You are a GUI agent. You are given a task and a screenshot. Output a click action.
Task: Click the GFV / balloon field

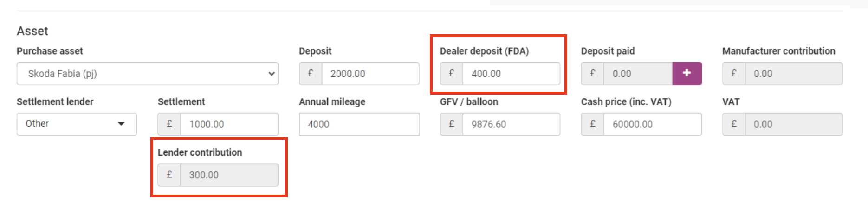511,124
